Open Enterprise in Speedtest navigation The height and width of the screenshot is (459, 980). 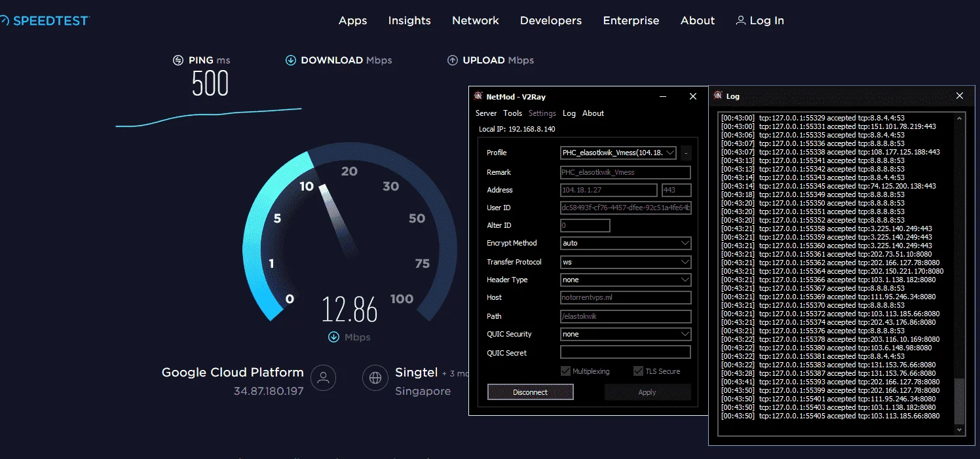631,21
